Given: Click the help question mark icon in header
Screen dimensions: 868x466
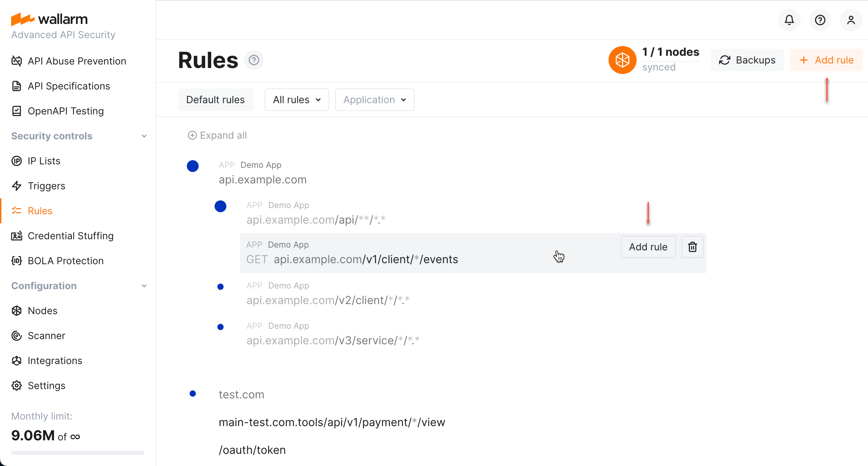Looking at the screenshot, I should click(x=820, y=20).
